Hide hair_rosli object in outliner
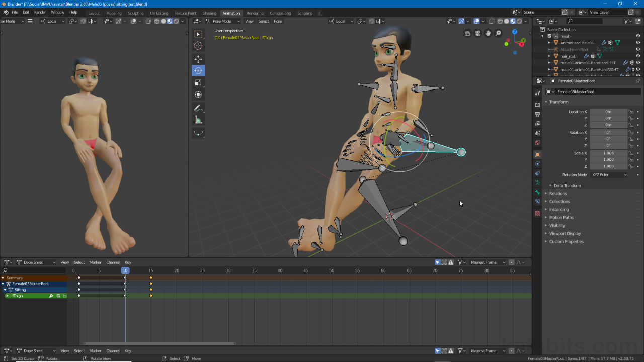Viewport: 644px width, 362px height. click(x=638, y=56)
